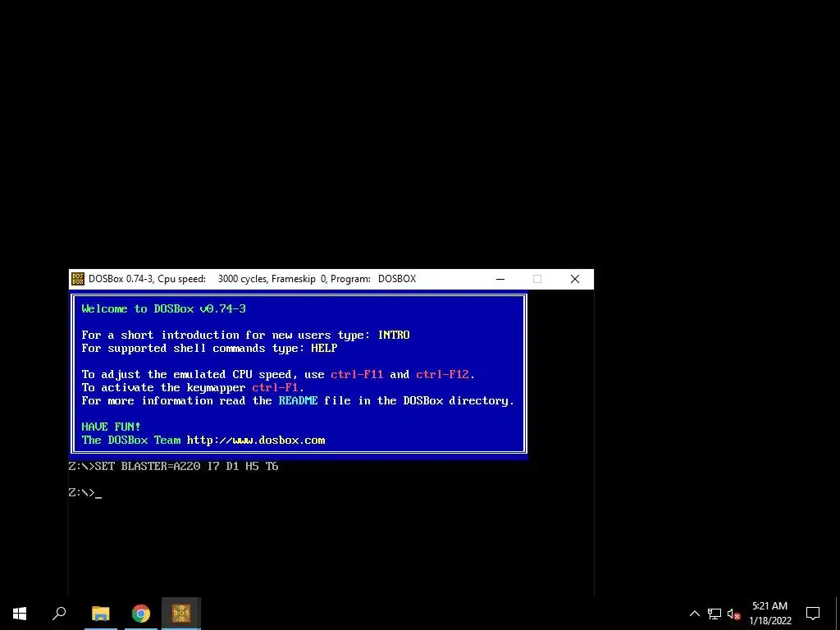Launch Google Chrome from the taskbar

point(141,614)
